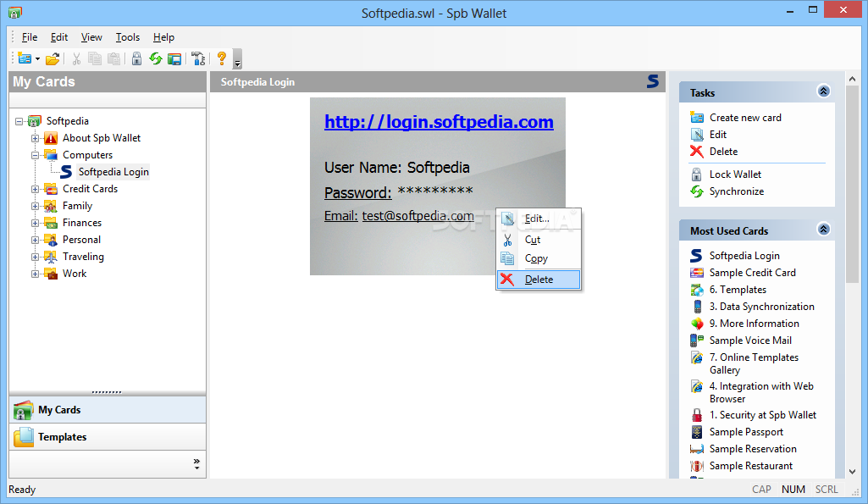Open the Help menu
Viewport: 868px width, 504px height.
163,37
